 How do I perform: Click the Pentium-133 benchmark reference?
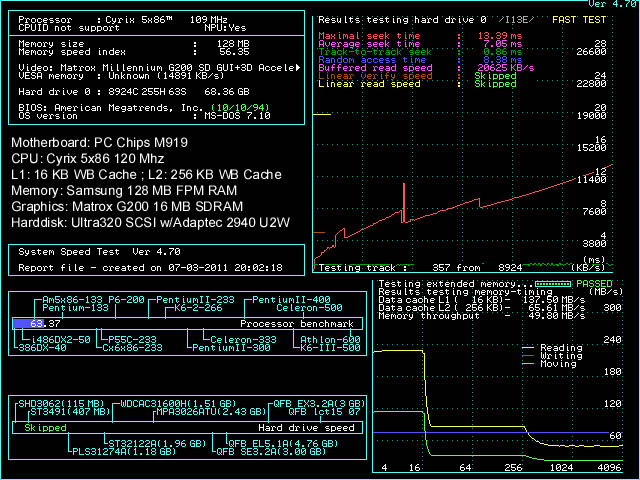pyautogui.click(x=76, y=308)
